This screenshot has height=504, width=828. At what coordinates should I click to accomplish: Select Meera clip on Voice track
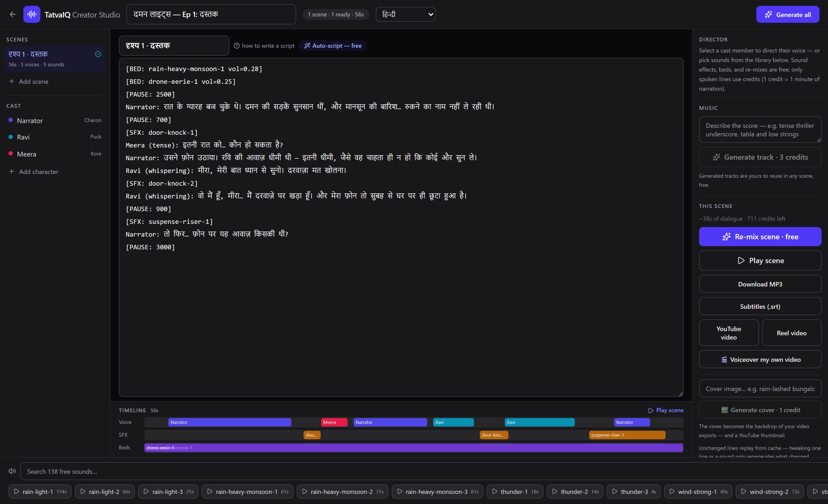(x=334, y=422)
